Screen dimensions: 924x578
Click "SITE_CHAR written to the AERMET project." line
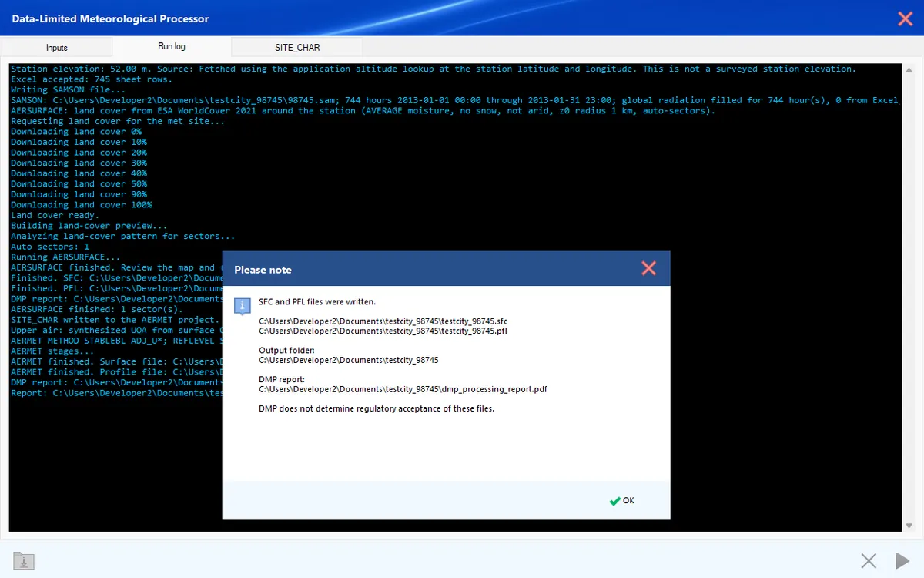[115, 320]
